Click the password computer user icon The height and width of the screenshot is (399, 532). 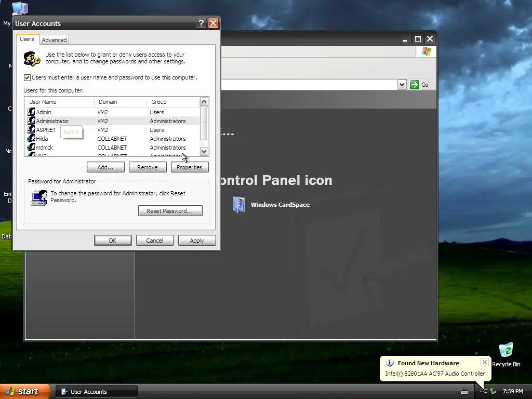coord(38,198)
